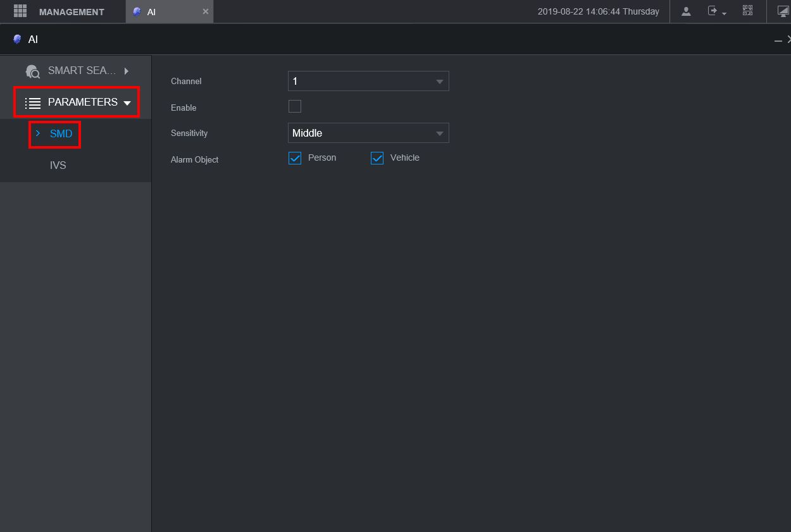Uncheck the Person alarm object
This screenshot has width=791, height=532.
tap(295, 158)
